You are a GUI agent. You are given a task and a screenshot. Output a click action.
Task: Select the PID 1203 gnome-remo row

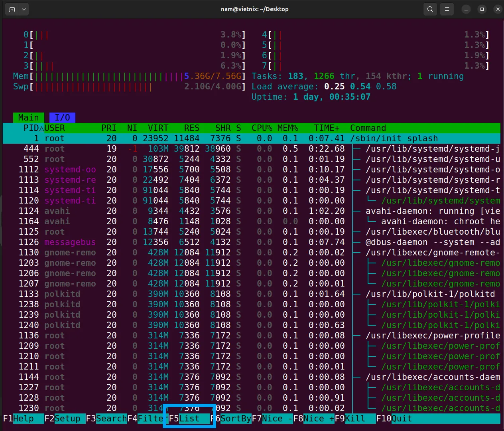[252, 263]
